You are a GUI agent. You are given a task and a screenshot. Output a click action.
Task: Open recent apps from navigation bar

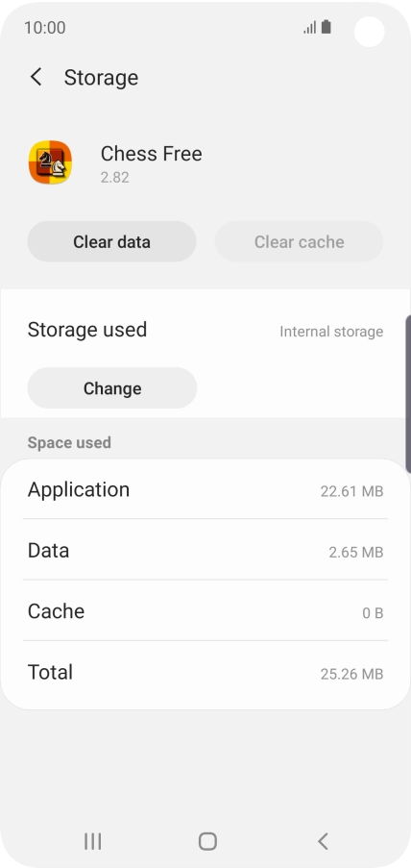pyautogui.click(x=92, y=841)
